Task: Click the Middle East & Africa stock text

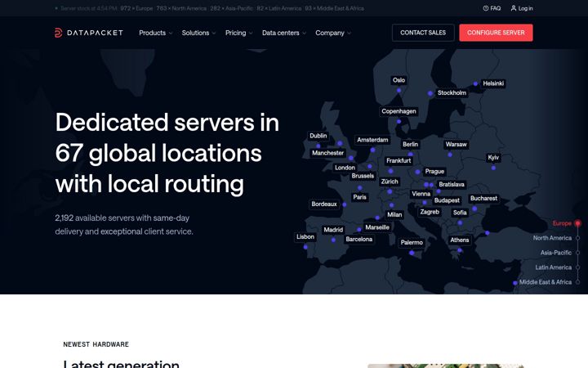Action: point(334,8)
